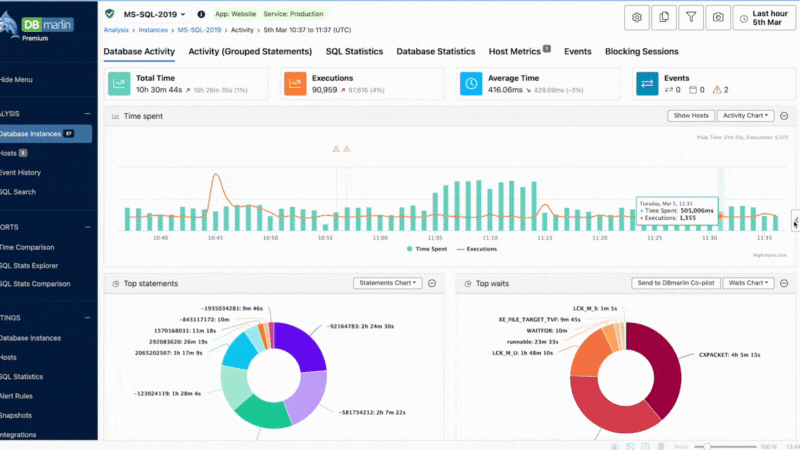Collapse the Top statements panel
800x450 pixels.
click(x=432, y=283)
